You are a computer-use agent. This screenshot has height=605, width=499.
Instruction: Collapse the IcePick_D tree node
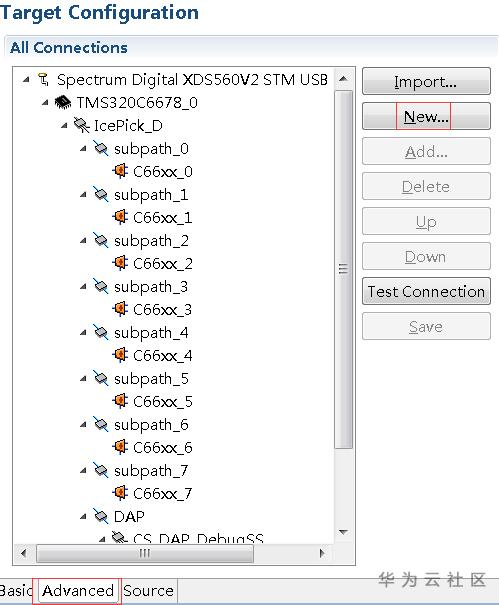click(64, 125)
